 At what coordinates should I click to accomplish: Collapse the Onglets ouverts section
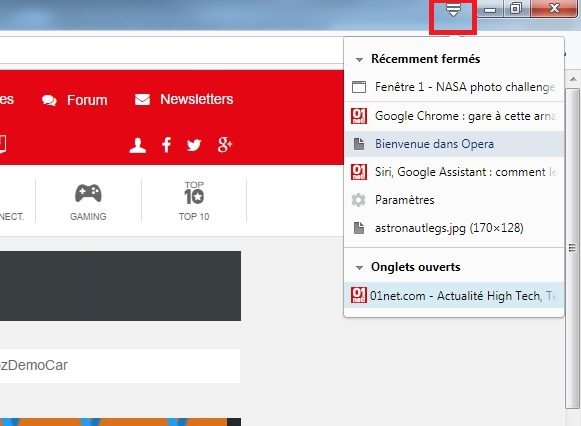point(359,267)
